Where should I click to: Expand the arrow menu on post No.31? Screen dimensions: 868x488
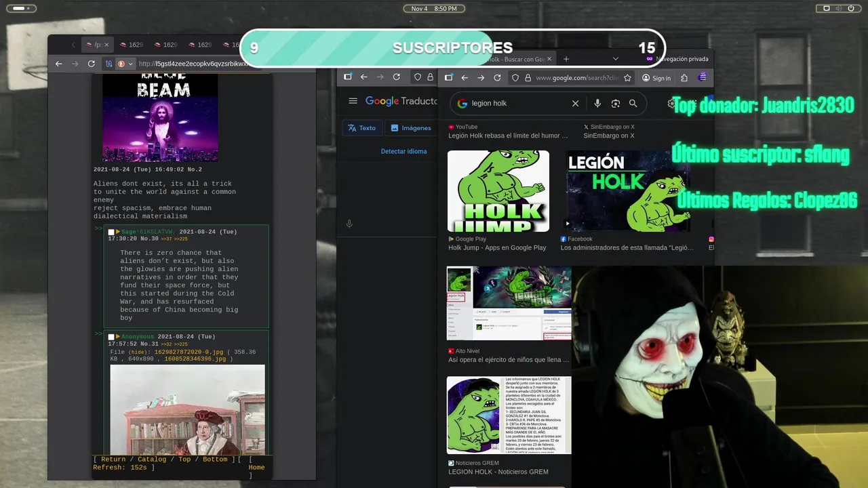pyautogui.click(x=118, y=337)
